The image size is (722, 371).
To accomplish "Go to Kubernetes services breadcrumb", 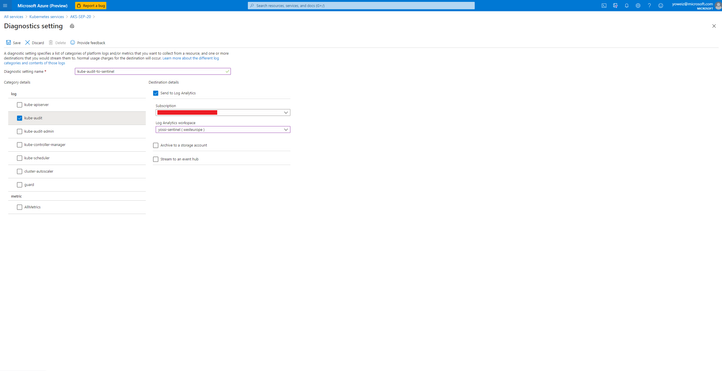I will 47,17.
